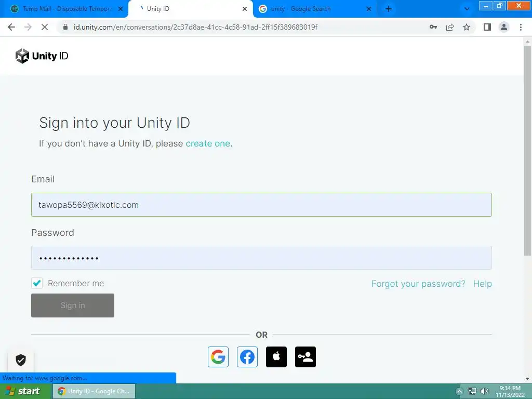Open Chrome profile avatar
Screen dimensions: 532x399
[x=504, y=27]
